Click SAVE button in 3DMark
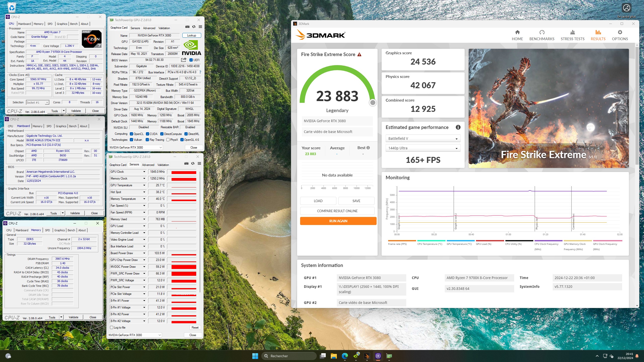Viewport: 644px width, 362px height. pyautogui.click(x=356, y=201)
